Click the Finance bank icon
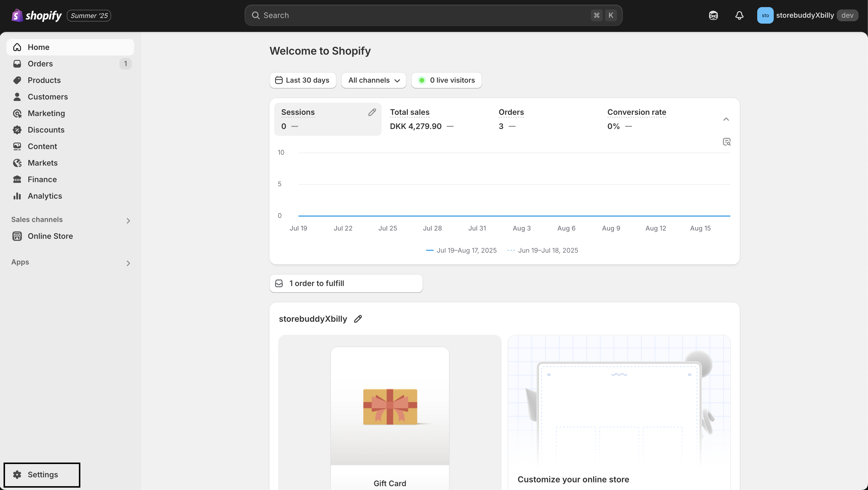 [x=17, y=179]
